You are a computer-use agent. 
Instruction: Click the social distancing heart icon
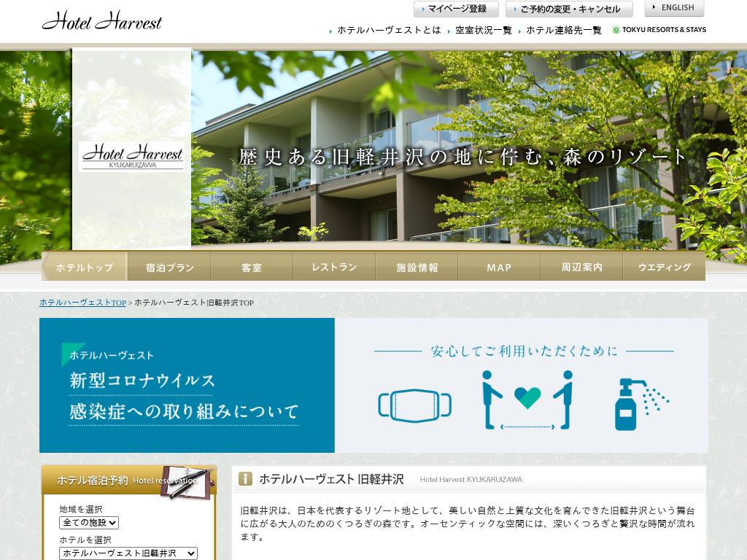[x=527, y=399]
